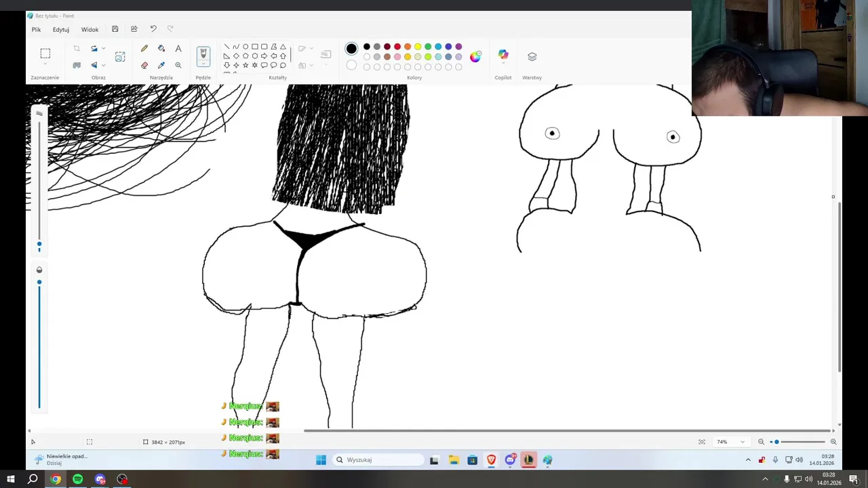The height and width of the screenshot is (488, 868).
Task: Select the Fill bucket tool
Action: coord(161,49)
